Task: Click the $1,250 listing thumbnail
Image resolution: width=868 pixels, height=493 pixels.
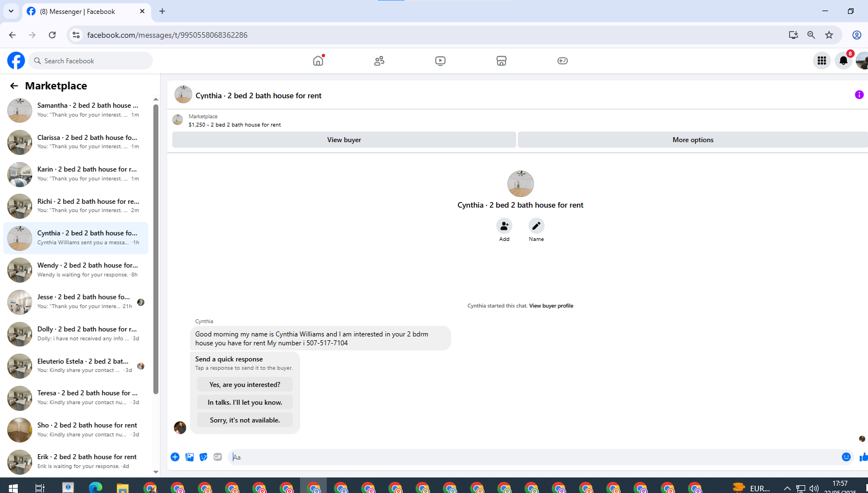Action: click(x=178, y=120)
